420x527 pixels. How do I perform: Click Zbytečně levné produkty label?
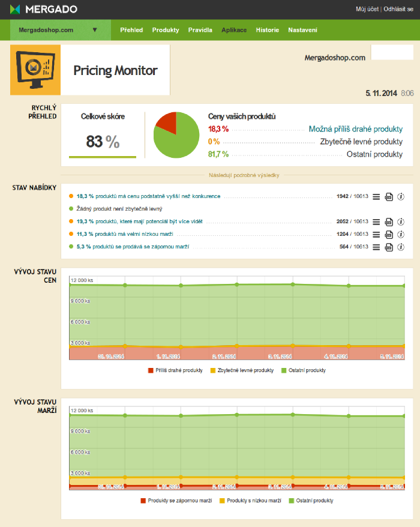[361, 142]
